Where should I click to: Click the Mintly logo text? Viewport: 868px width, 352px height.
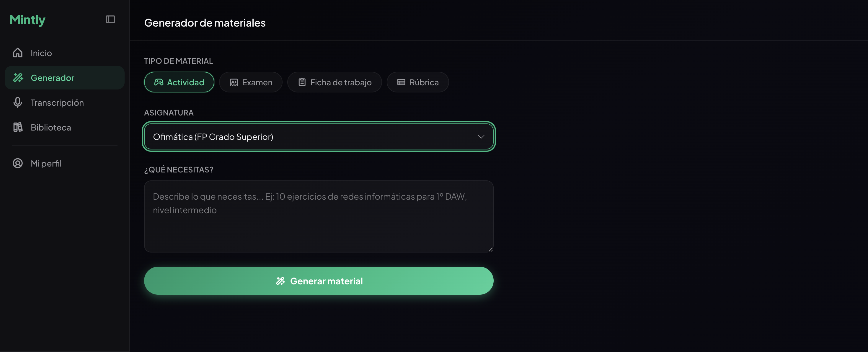coord(27,19)
